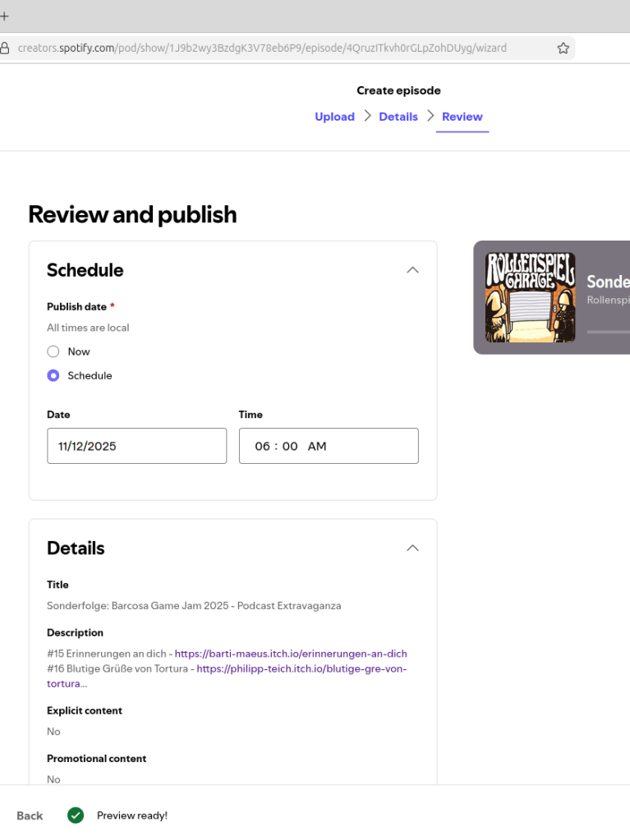Click the hour value in Time field
630x840 pixels.
click(262, 446)
